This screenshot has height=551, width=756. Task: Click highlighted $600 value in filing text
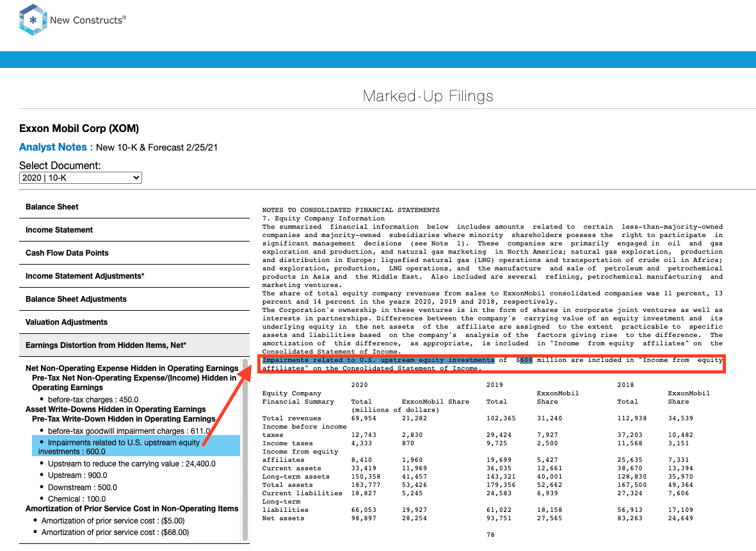tap(526, 360)
